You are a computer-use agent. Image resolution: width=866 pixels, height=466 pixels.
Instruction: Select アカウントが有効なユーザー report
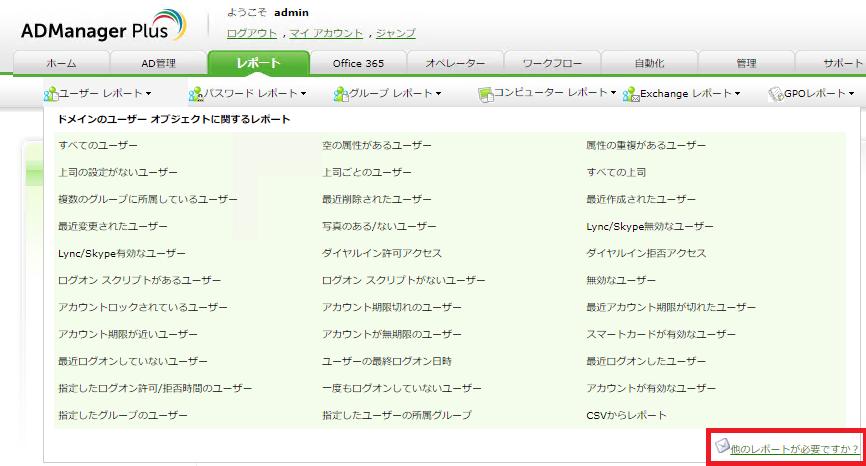point(651,389)
